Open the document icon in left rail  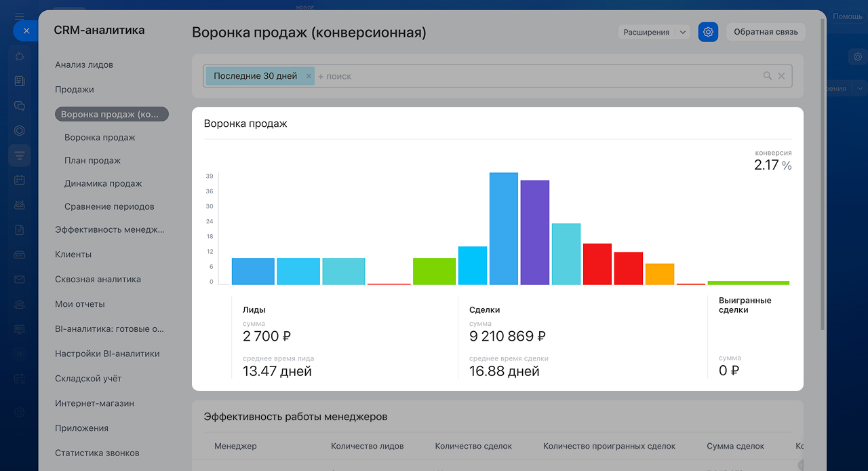tap(19, 229)
